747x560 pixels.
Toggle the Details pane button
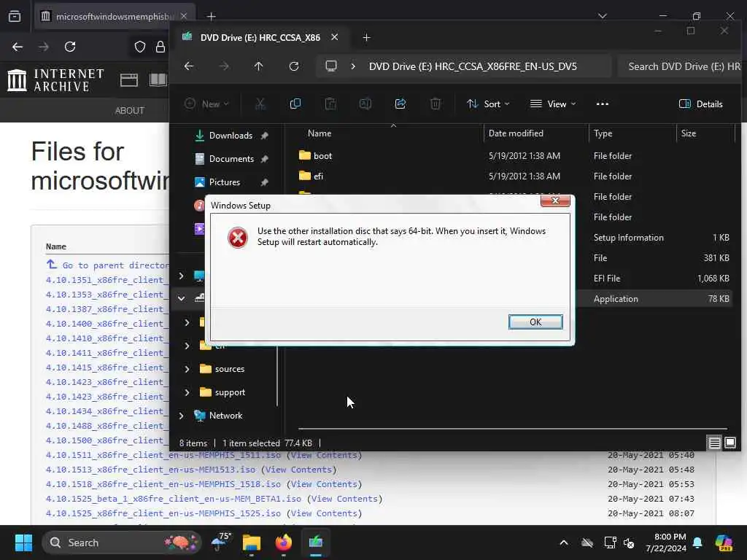701,104
